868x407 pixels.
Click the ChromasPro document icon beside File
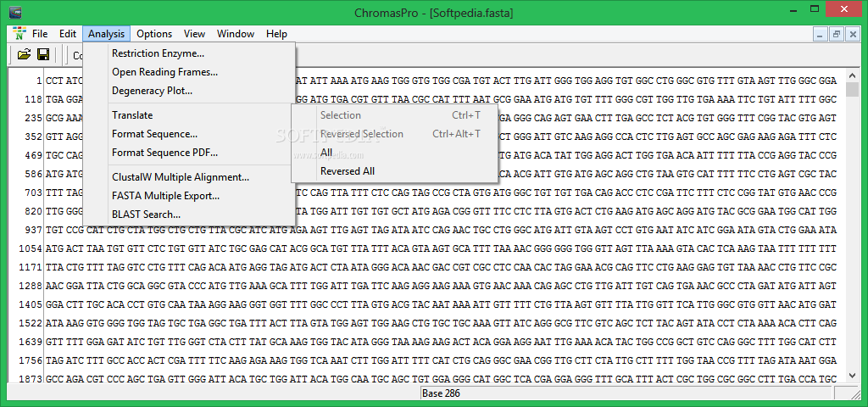[x=20, y=33]
